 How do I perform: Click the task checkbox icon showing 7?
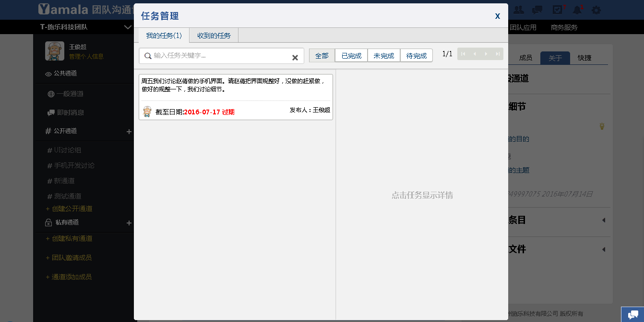[558, 10]
